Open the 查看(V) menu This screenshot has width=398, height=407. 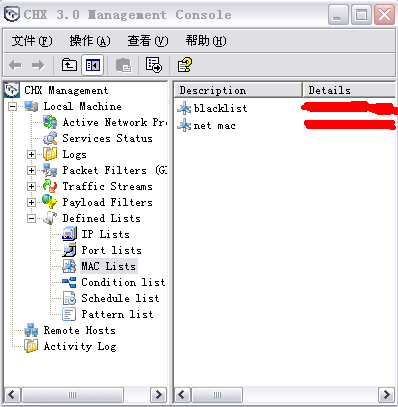click(148, 41)
